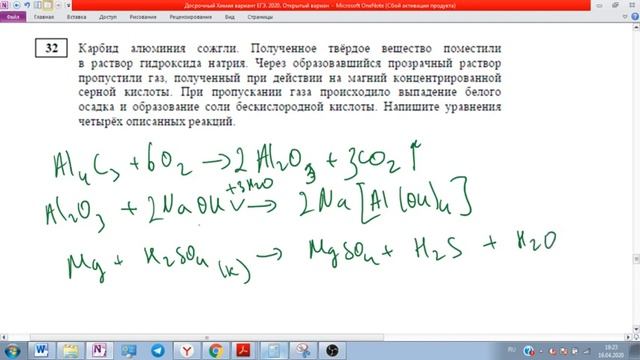Switch to the Страницы ribbon tab
640x360 pixels.
(260, 17)
